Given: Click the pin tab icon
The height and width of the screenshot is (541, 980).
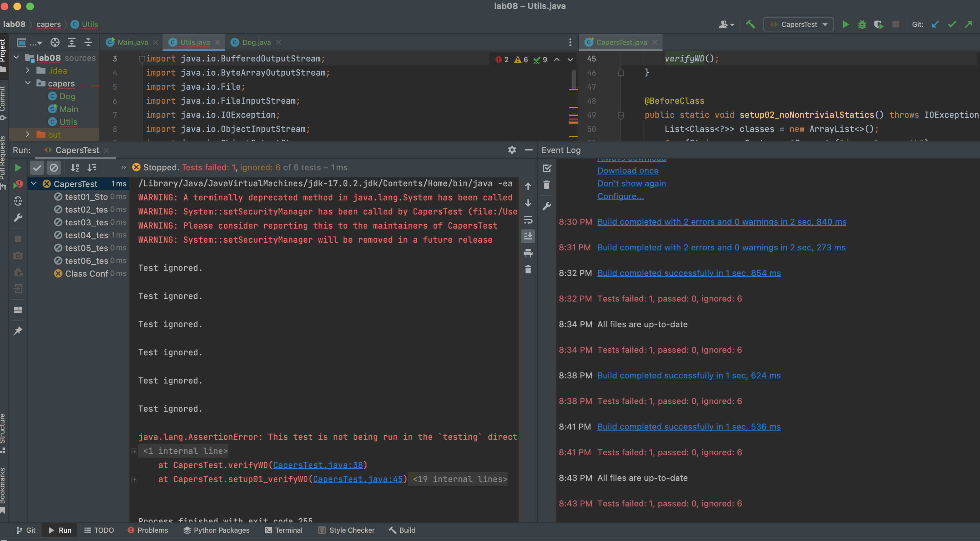Looking at the screenshot, I should pyautogui.click(x=18, y=331).
